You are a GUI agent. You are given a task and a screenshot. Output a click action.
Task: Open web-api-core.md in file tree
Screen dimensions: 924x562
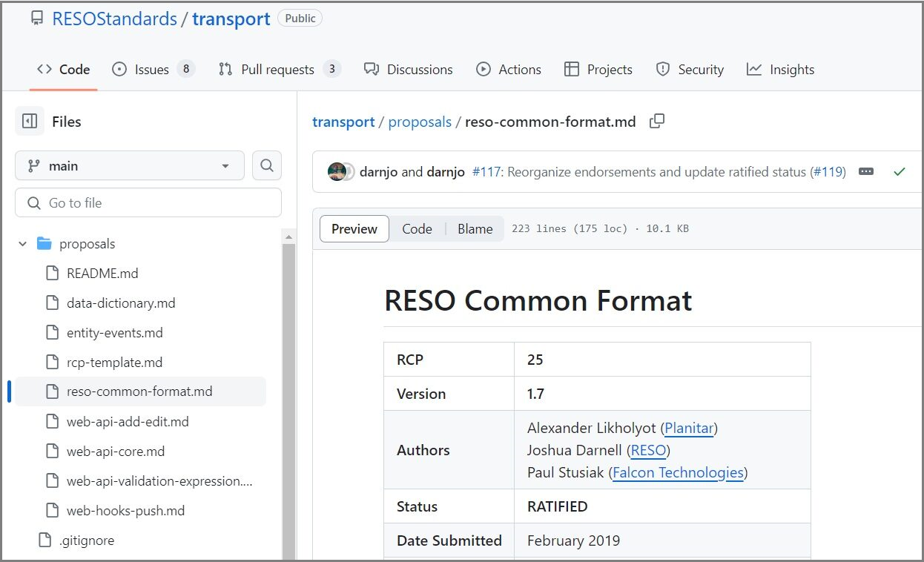pos(116,452)
